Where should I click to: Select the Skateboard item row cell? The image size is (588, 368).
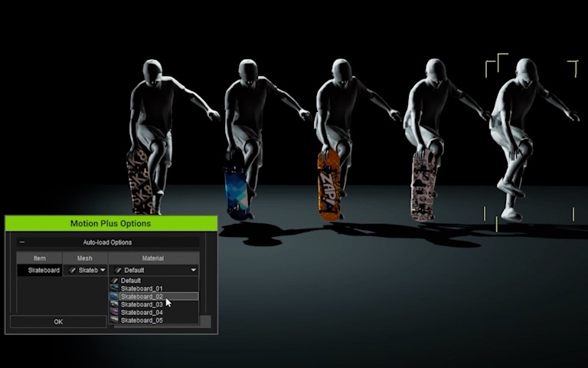pos(43,270)
